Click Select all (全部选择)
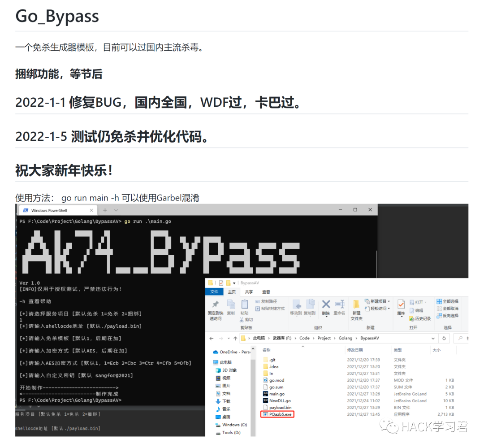Screen dimensions: 484x448 coord(447,301)
